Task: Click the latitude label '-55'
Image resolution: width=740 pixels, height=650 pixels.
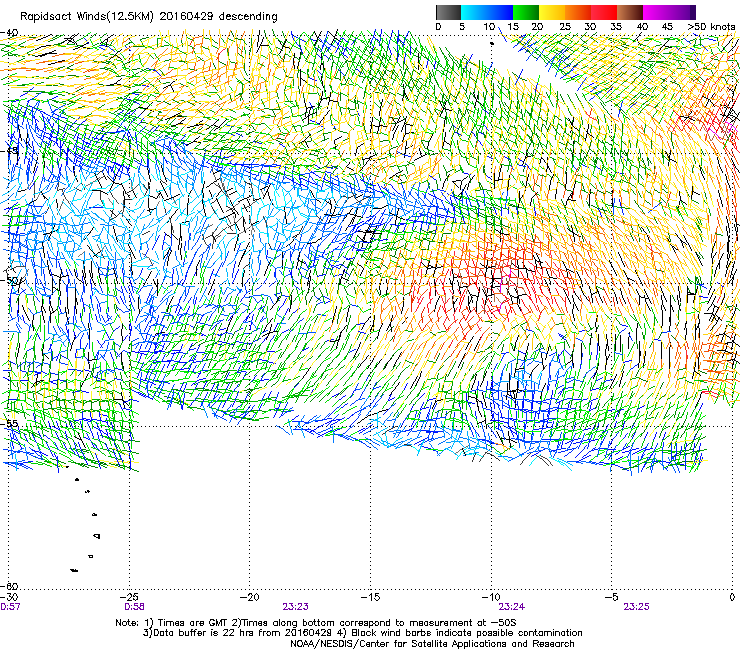Action: 9,424
